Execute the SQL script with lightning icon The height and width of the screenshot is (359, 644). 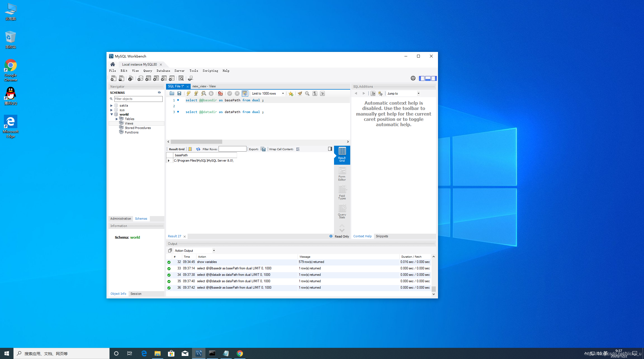189,94
